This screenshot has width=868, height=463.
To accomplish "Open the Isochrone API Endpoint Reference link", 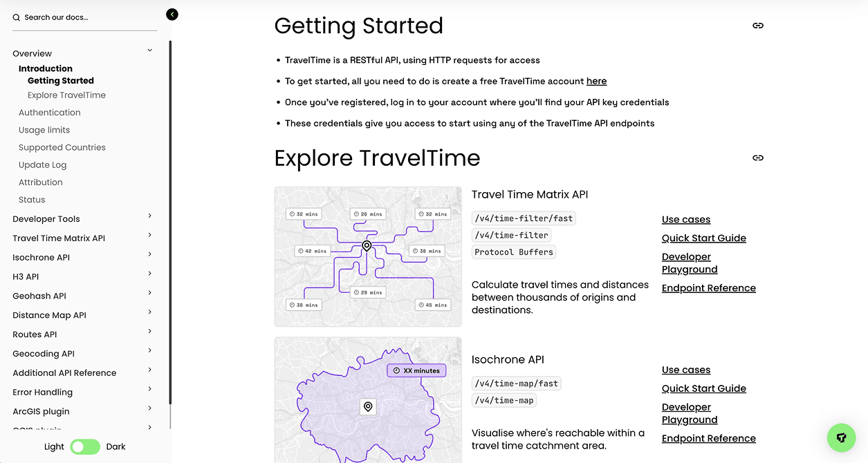I will 708,438.
